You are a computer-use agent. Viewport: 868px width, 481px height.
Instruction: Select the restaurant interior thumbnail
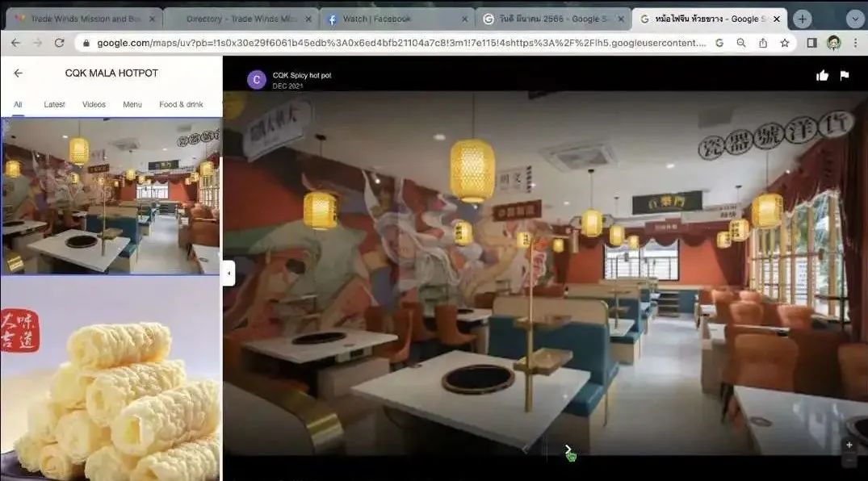click(x=111, y=196)
